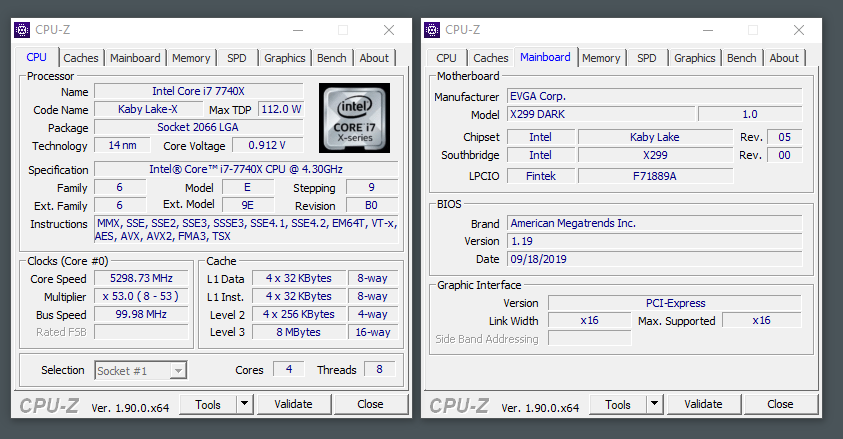843x439 pixels.
Task: Click BIOS Date value 09/18/2019
Action: click(655, 259)
